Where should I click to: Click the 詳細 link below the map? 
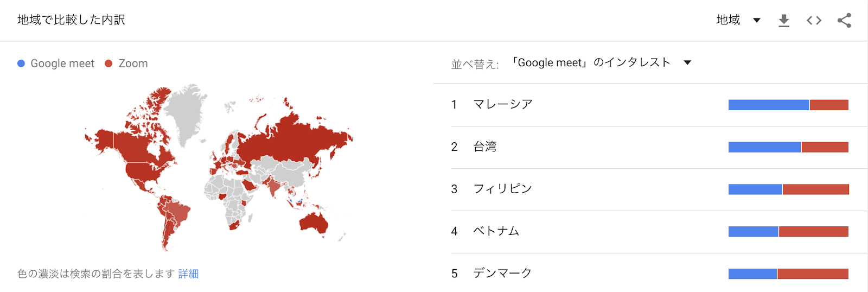(x=188, y=274)
